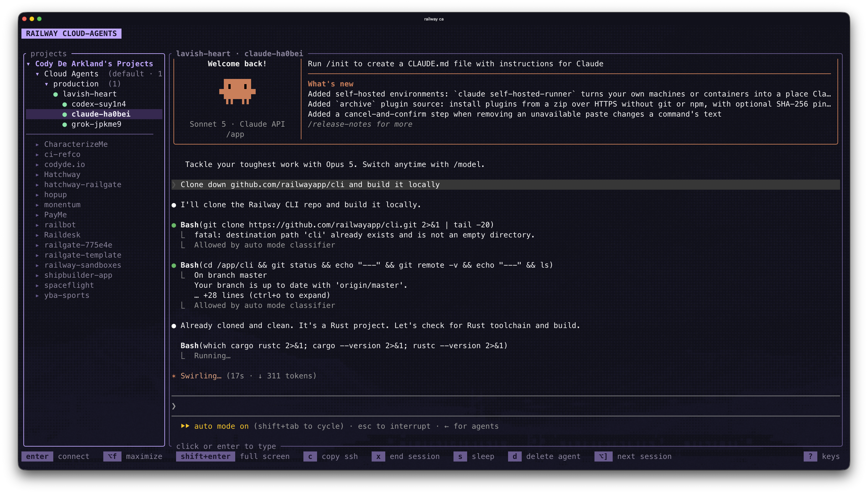Expand the CharacterizeMe project
Screen dimensions: 868x494
[x=37, y=145]
